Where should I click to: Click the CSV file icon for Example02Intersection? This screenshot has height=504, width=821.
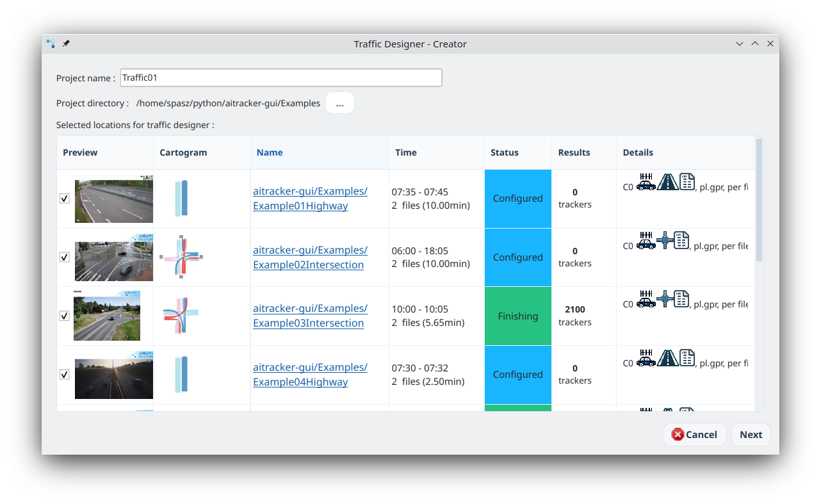click(x=681, y=240)
